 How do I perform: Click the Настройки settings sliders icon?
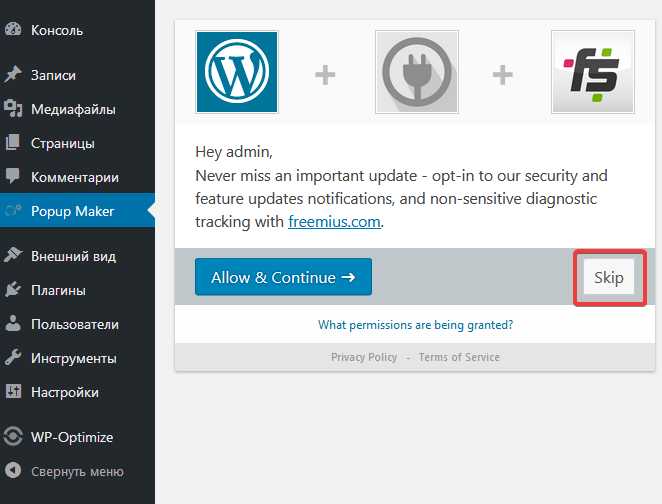click(13, 392)
